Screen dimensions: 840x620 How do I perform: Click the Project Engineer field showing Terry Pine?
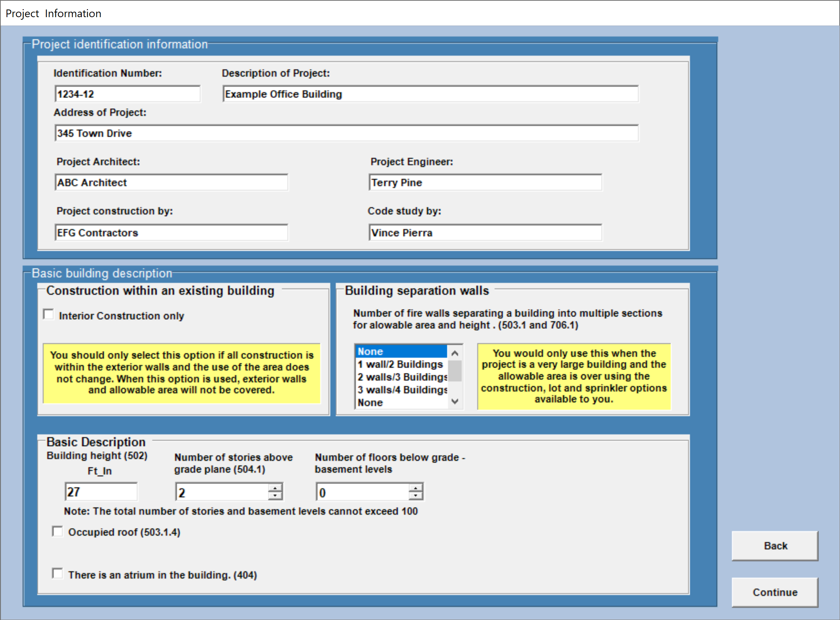(x=484, y=182)
